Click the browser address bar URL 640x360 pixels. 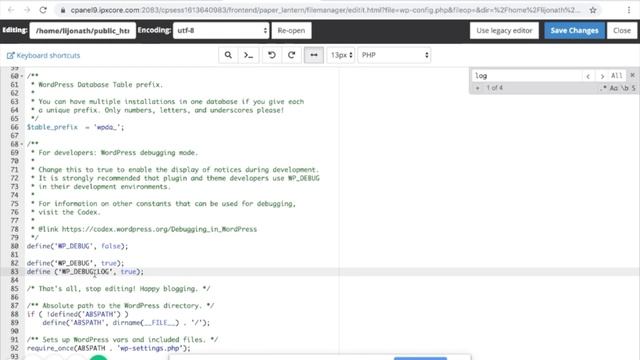click(x=325, y=10)
